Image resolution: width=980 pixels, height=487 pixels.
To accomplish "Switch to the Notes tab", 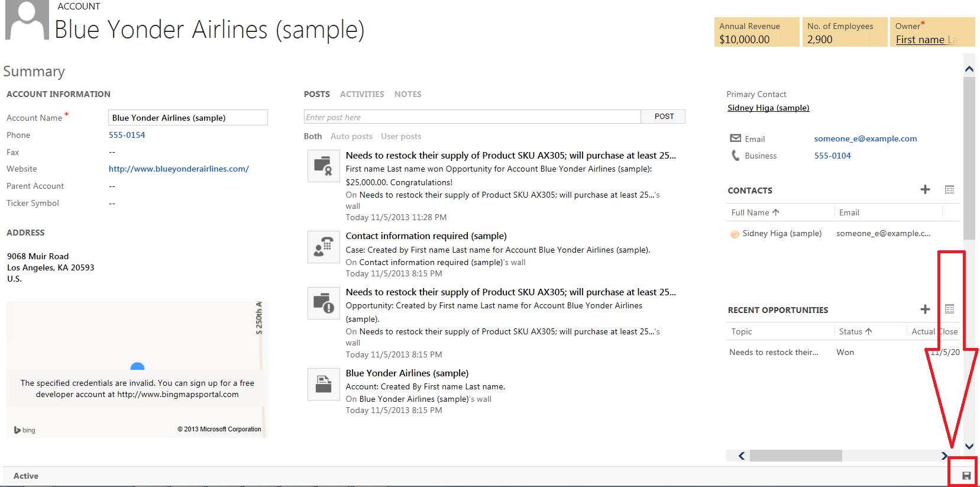I will [407, 94].
